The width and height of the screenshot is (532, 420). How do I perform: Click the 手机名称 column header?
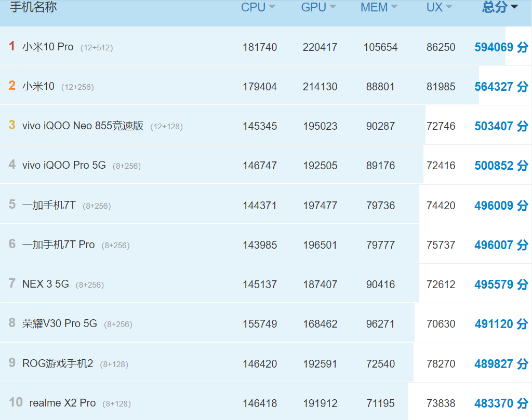tap(33, 7)
